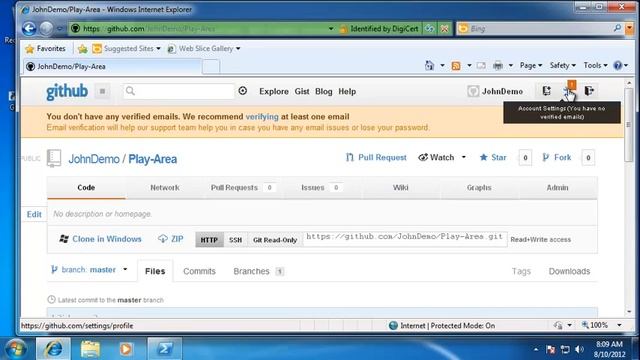Click inside the GitHub search field

(179, 91)
